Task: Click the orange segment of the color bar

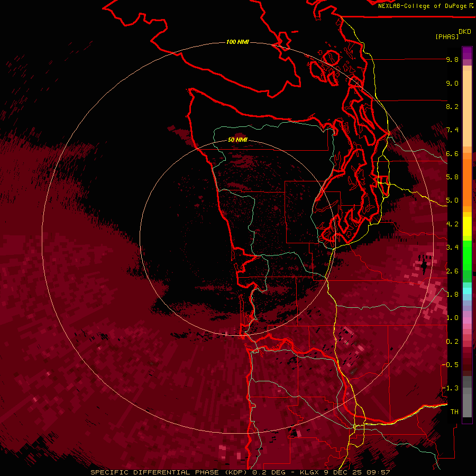Action: tap(467, 182)
